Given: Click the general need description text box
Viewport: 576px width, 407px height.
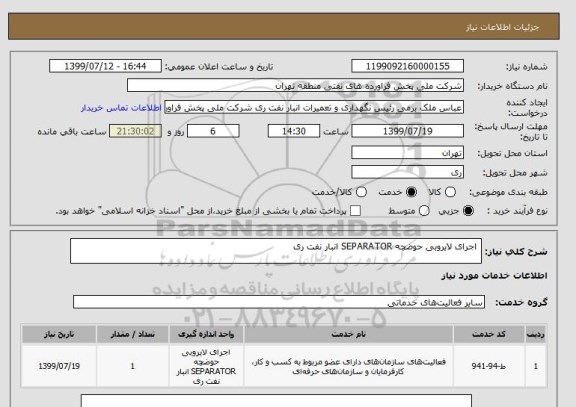Looking at the screenshot, I should (x=276, y=251).
